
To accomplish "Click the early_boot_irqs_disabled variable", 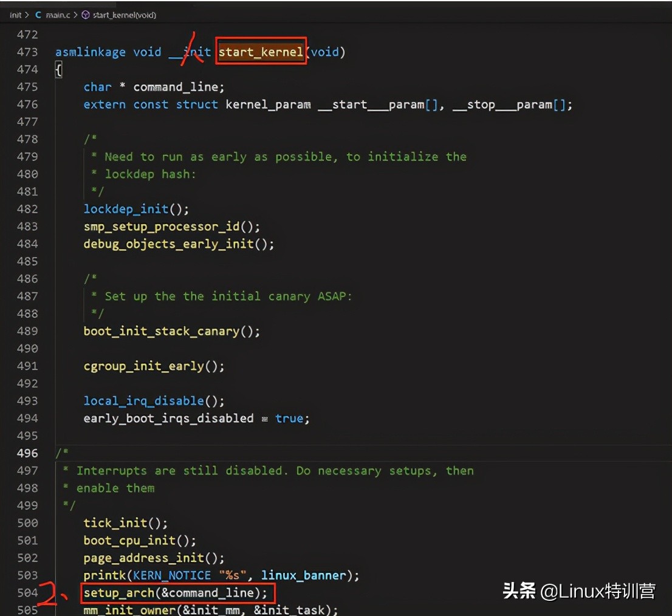I will pos(168,419).
